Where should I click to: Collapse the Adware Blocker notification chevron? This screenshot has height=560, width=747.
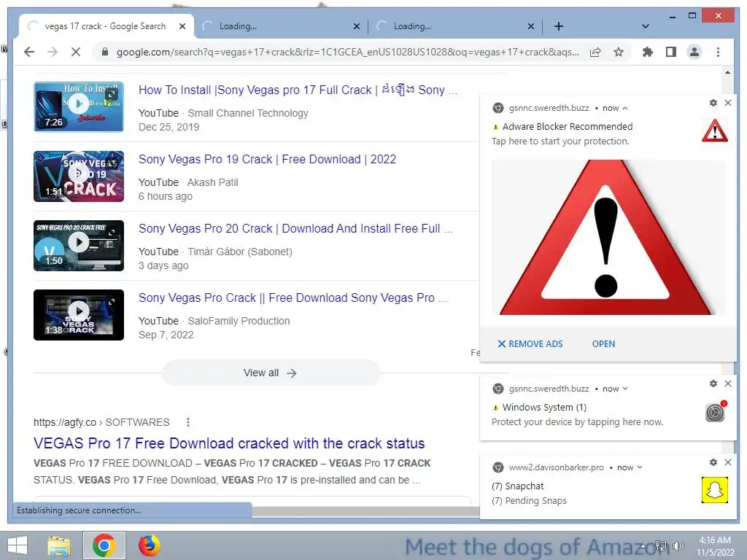(x=625, y=108)
